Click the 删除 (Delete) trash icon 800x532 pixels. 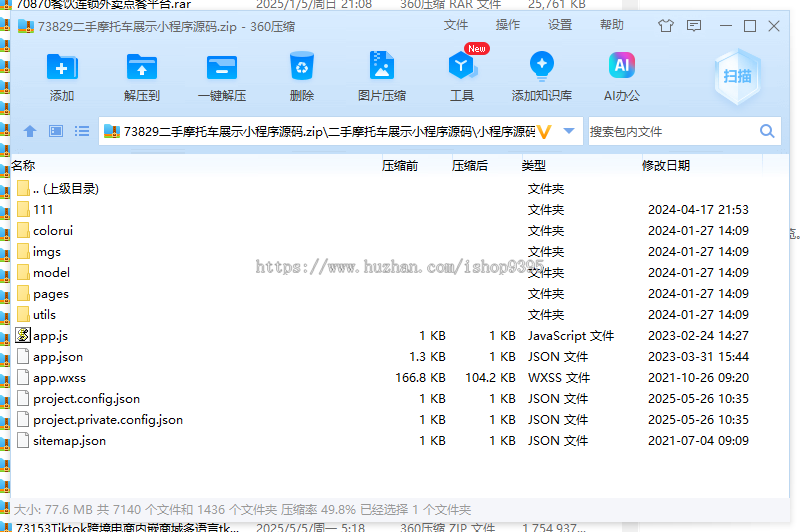click(302, 66)
